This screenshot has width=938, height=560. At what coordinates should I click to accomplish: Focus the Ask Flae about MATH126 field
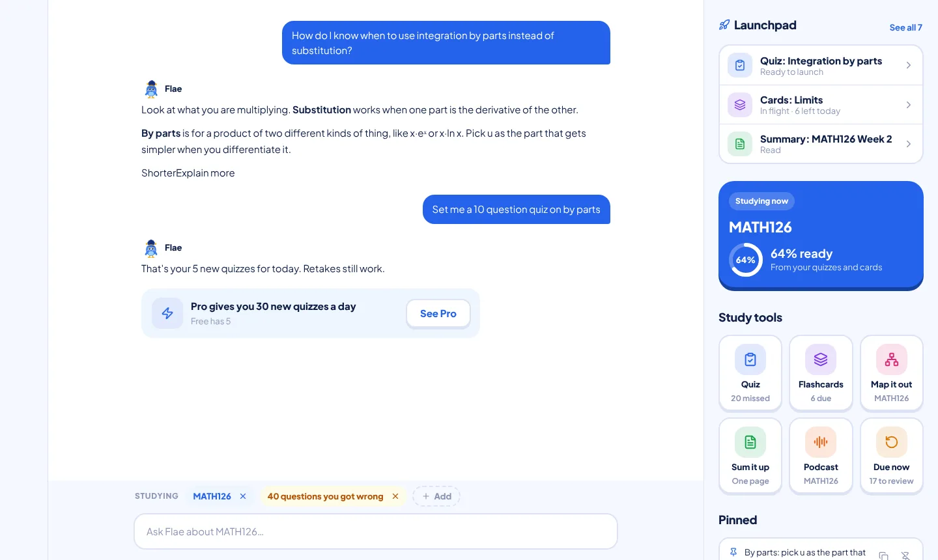point(376,531)
